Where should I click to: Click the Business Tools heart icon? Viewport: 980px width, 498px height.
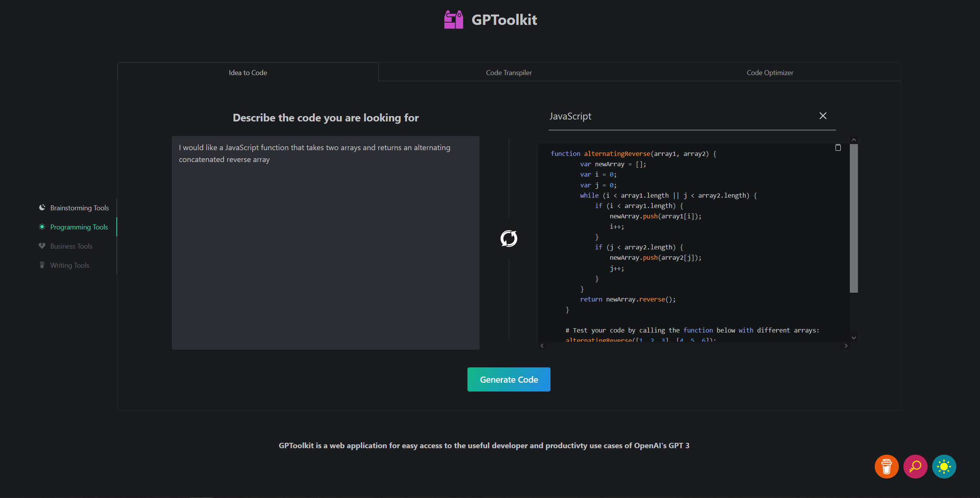pyautogui.click(x=42, y=246)
